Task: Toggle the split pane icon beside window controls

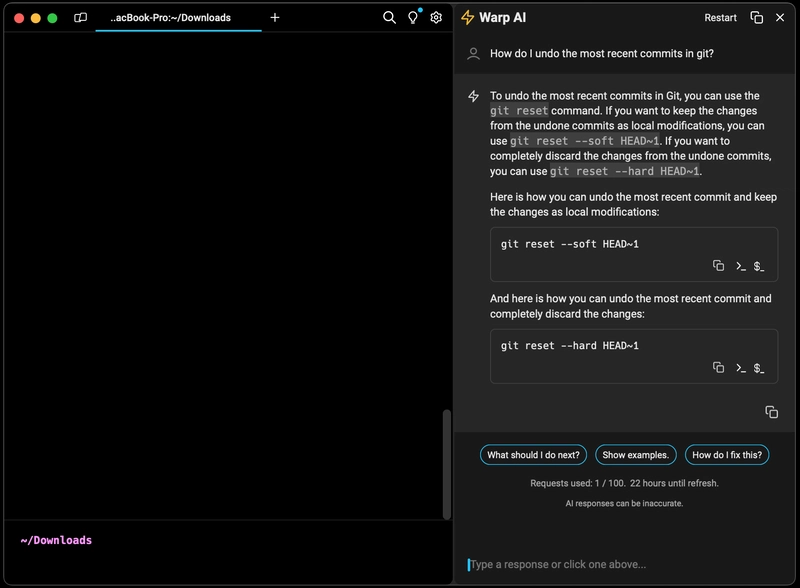Action: [81, 18]
